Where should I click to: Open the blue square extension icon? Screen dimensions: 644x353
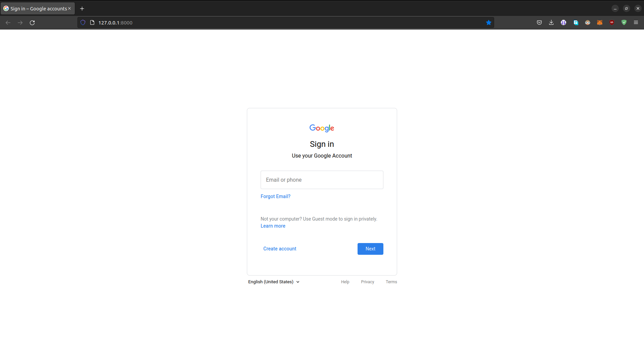coord(576,22)
